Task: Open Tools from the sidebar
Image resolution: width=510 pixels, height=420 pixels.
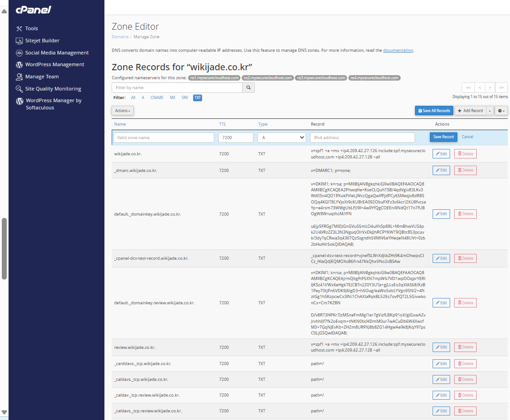Action: click(x=27, y=28)
